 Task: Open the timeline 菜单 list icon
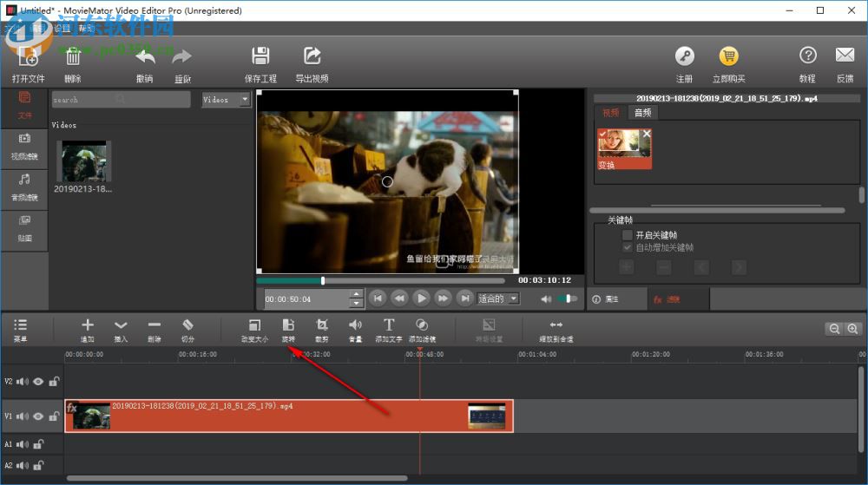tap(21, 324)
